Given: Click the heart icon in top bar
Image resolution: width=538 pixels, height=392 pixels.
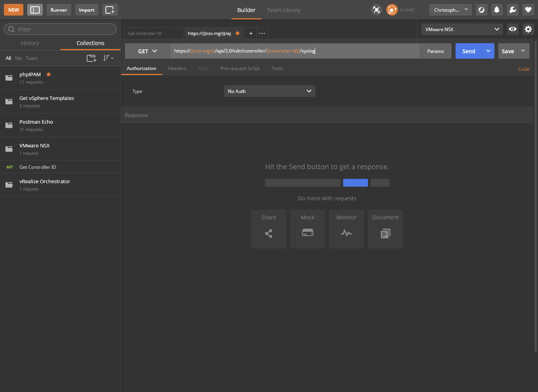Looking at the screenshot, I should pos(528,10).
